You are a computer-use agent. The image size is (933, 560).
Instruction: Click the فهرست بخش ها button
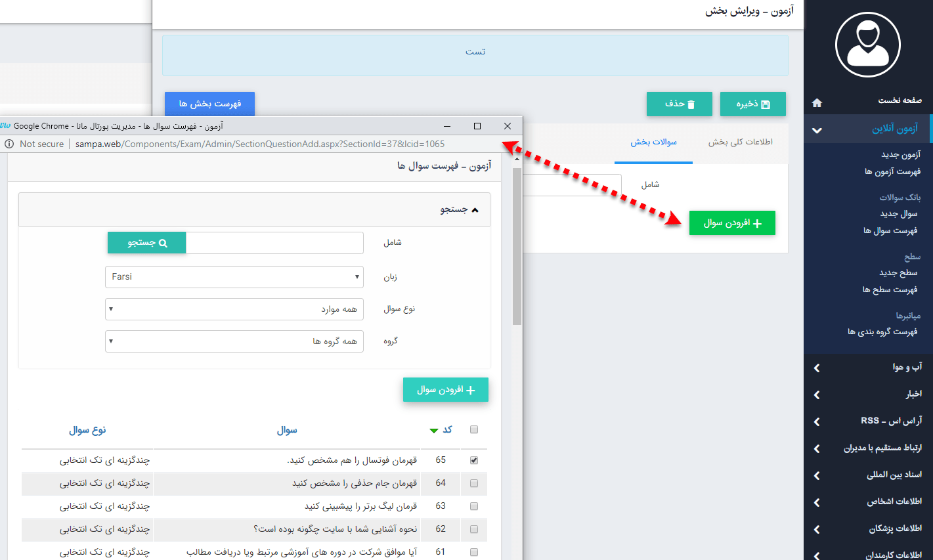[x=209, y=103]
